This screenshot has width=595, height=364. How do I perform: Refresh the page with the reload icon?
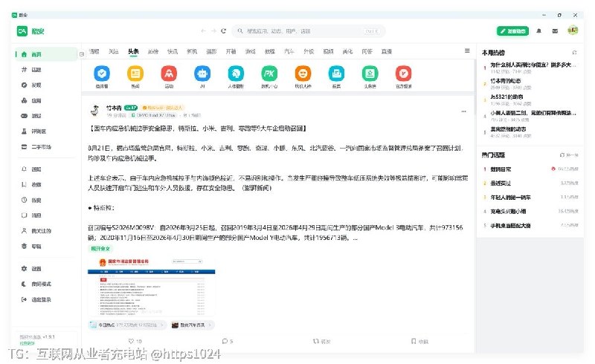[x=224, y=31]
